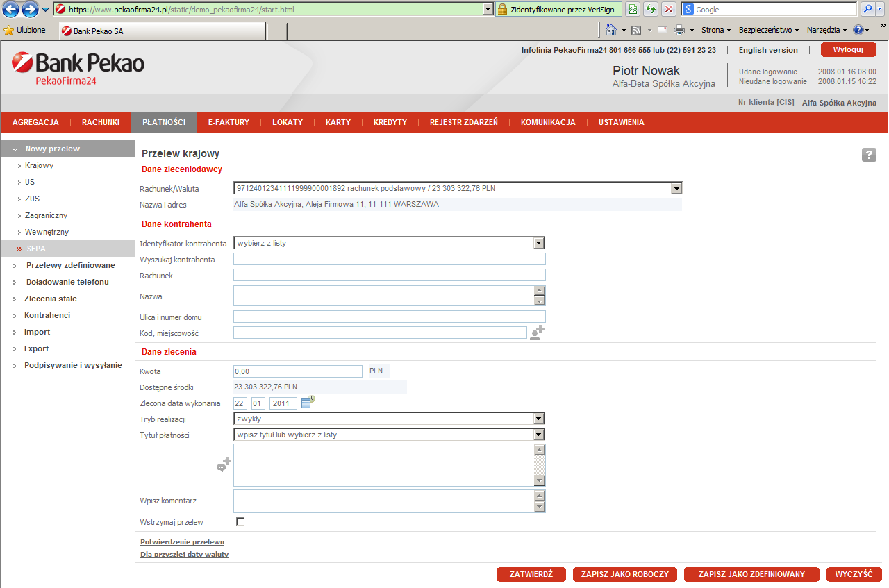
Task: Select Zagraniczny transfer in sidebar
Action: point(47,215)
